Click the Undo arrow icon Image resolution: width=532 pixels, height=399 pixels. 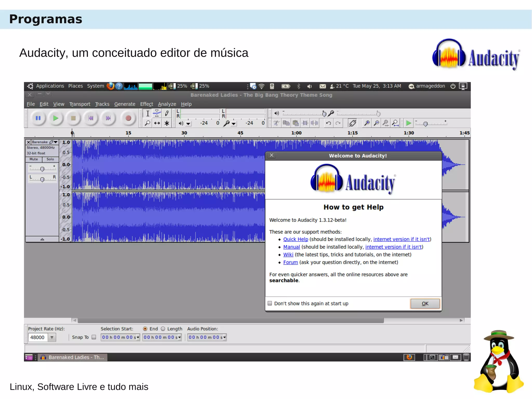click(x=328, y=123)
